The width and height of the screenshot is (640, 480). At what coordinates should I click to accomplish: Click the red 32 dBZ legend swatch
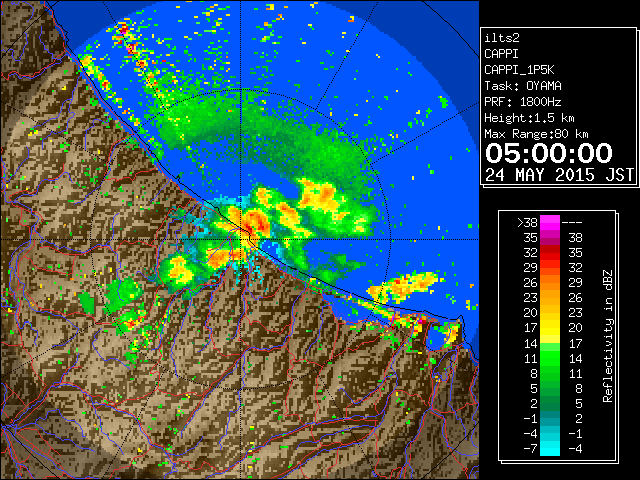coord(550,253)
